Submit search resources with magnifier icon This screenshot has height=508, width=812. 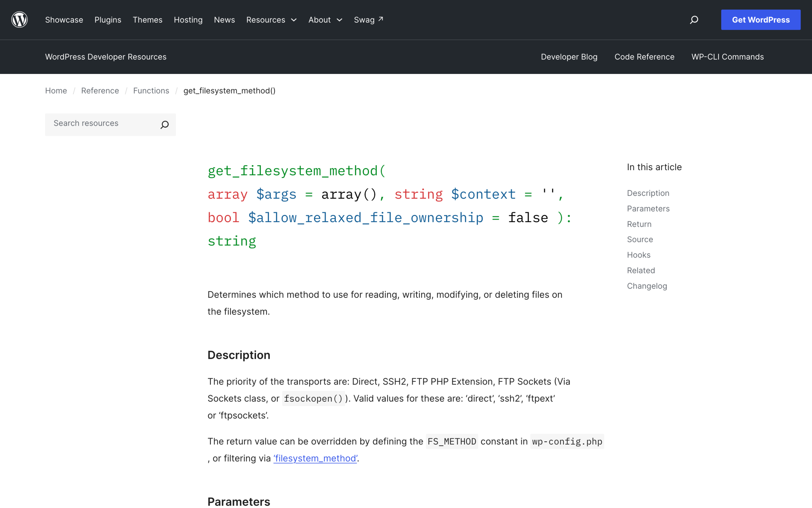164,125
